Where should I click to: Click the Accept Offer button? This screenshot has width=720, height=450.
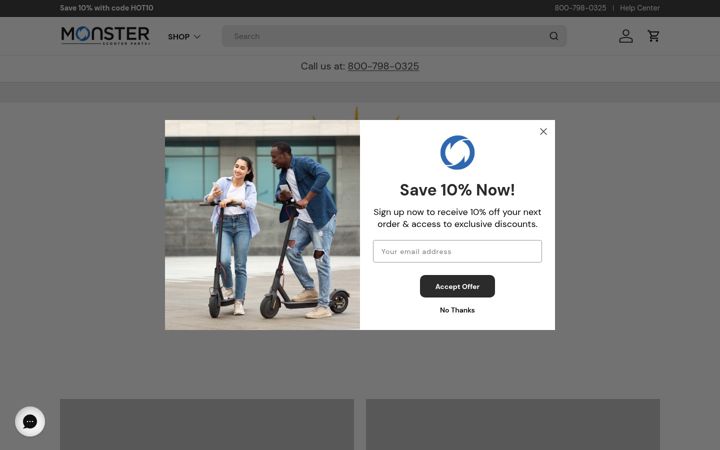(457, 287)
